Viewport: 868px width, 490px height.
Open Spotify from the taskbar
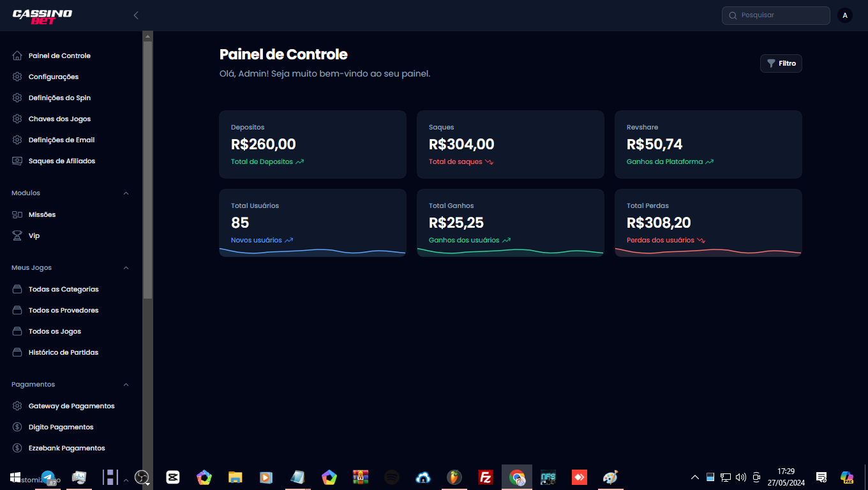[x=392, y=477]
